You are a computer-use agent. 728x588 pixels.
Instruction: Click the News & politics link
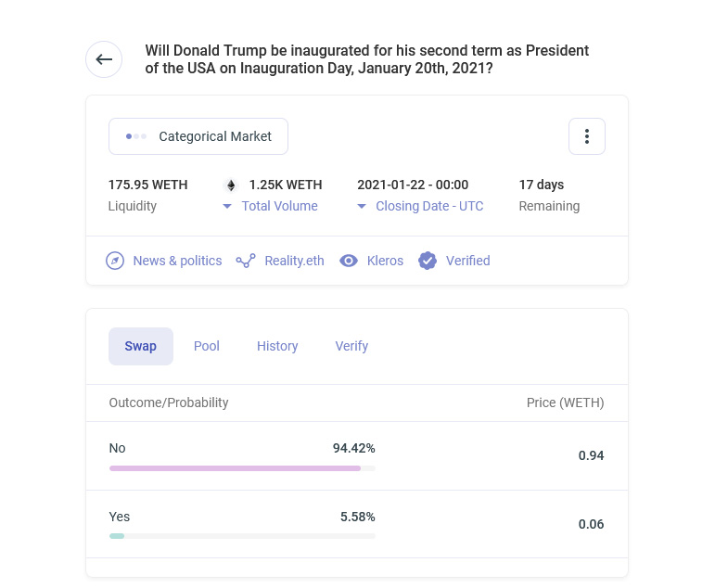tap(177, 261)
